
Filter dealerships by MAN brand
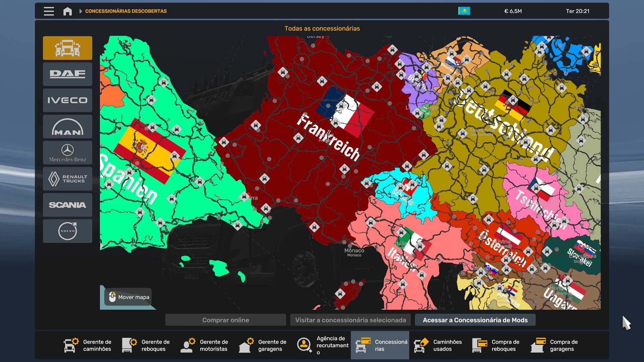67,126
